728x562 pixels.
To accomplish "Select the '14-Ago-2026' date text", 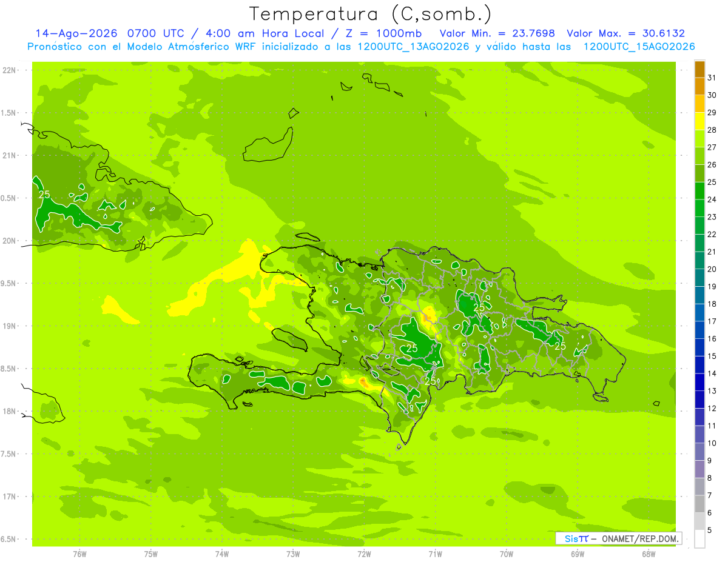I will click(77, 33).
